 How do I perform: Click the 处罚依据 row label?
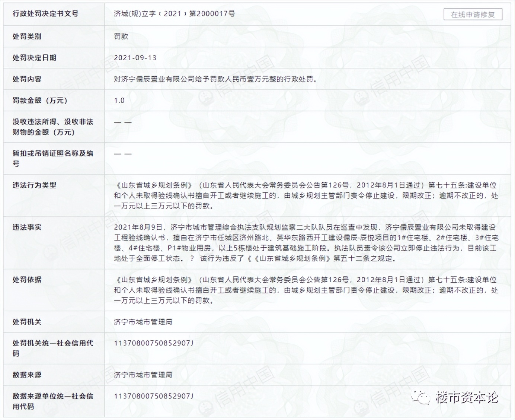point(27,280)
